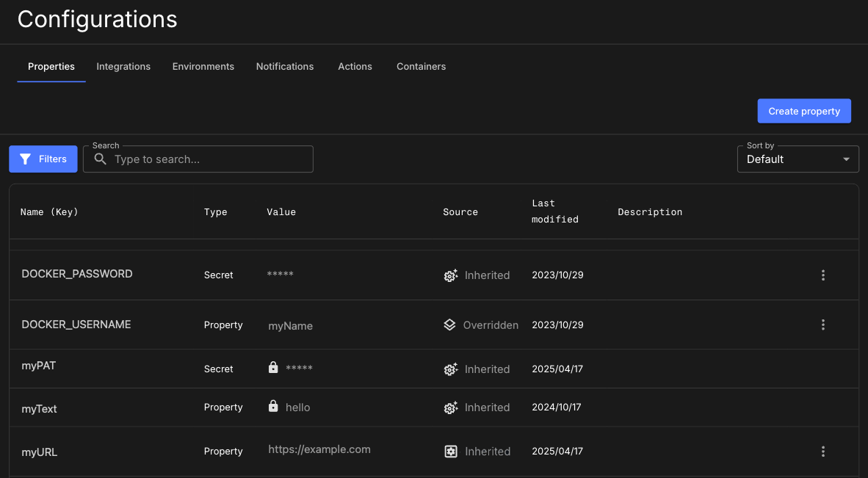Switch to the Integrations tab

click(x=123, y=66)
